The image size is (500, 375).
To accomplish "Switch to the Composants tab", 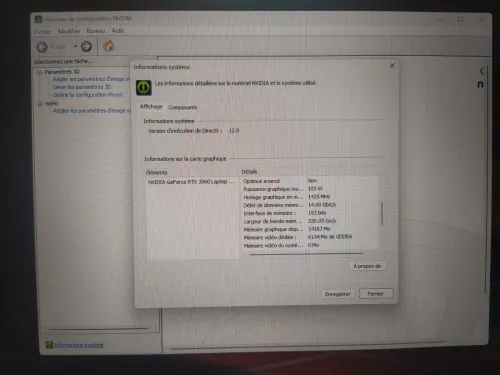I will click(183, 107).
